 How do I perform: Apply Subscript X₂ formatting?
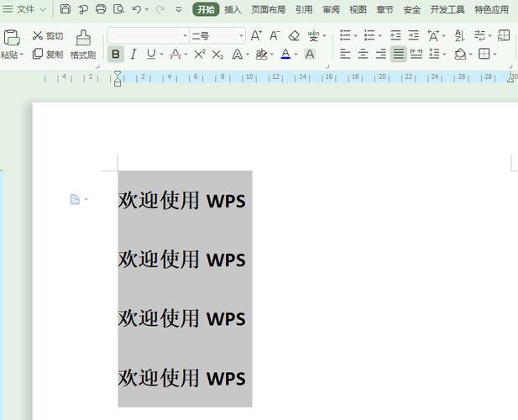[217, 55]
